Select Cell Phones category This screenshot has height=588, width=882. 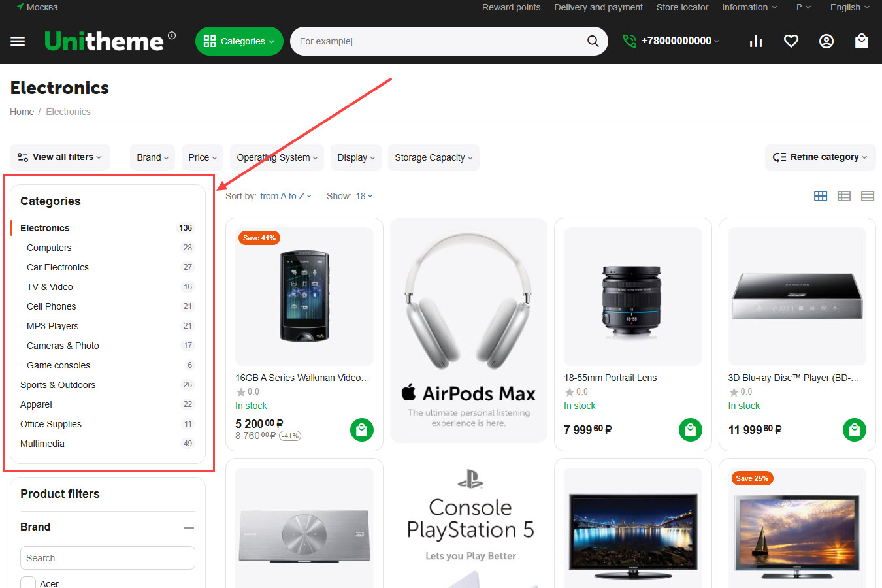51,306
